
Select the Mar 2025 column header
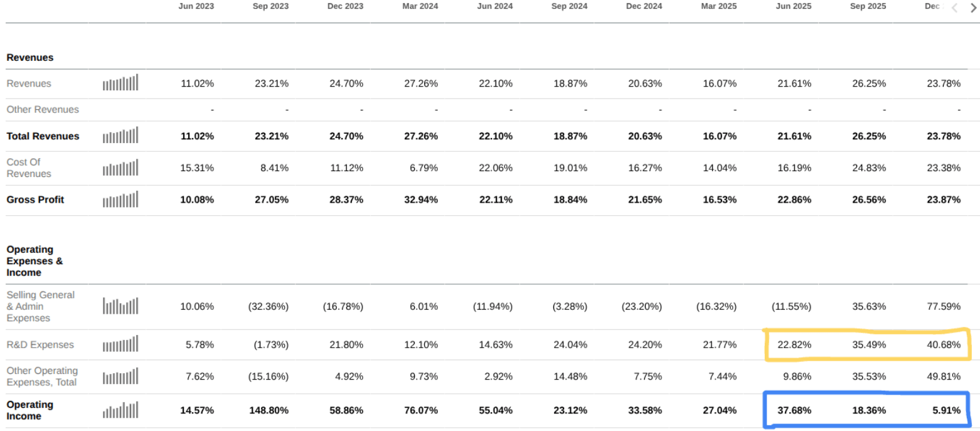point(718,6)
